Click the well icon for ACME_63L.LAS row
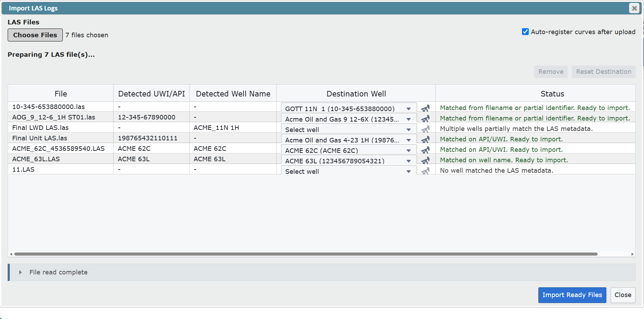The height and width of the screenshot is (319, 644). [425, 161]
